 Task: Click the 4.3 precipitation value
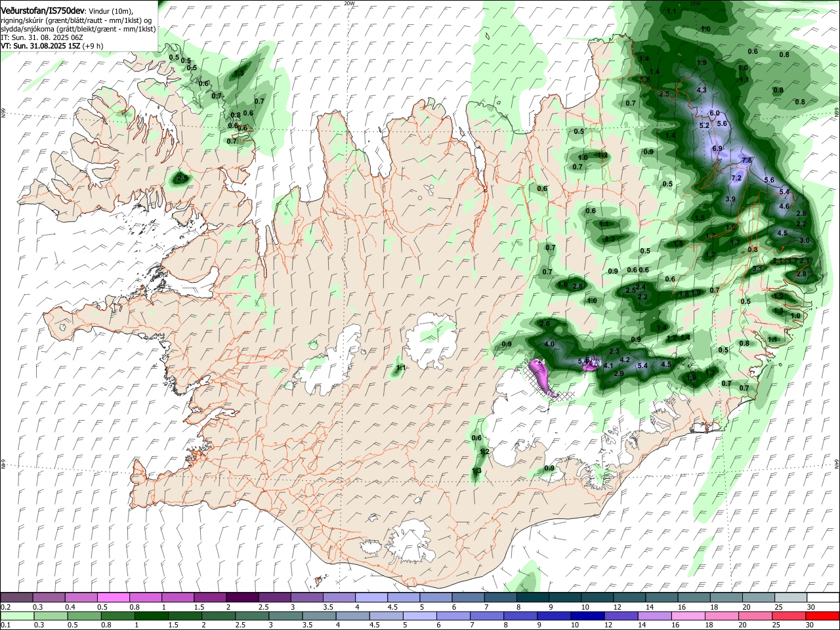pyautogui.click(x=702, y=90)
